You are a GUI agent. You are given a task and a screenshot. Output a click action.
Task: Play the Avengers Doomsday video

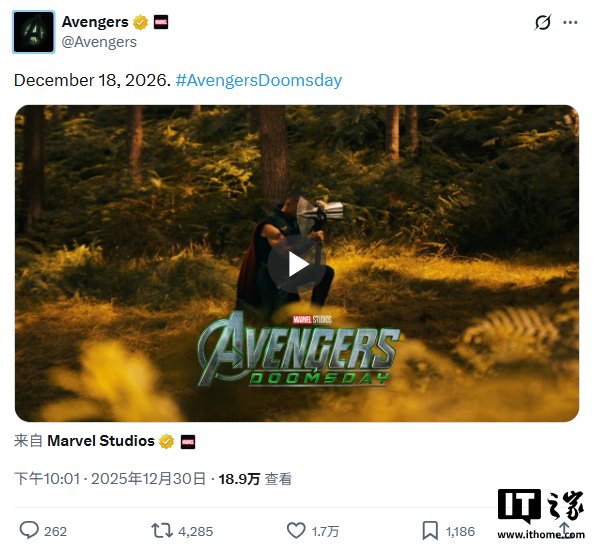click(297, 264)
